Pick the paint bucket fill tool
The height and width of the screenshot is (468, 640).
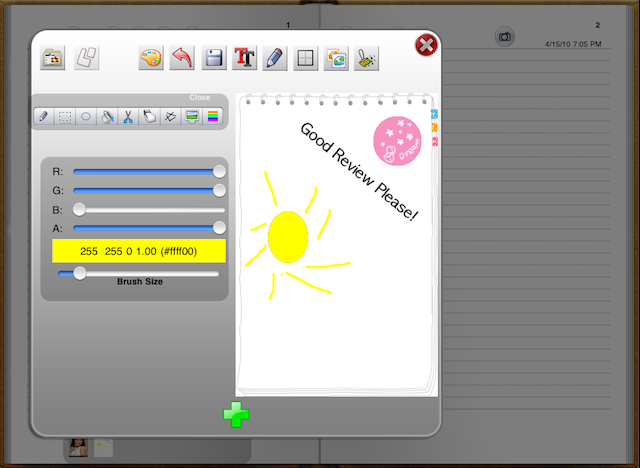pyautogui.click(x=107, y=117)
